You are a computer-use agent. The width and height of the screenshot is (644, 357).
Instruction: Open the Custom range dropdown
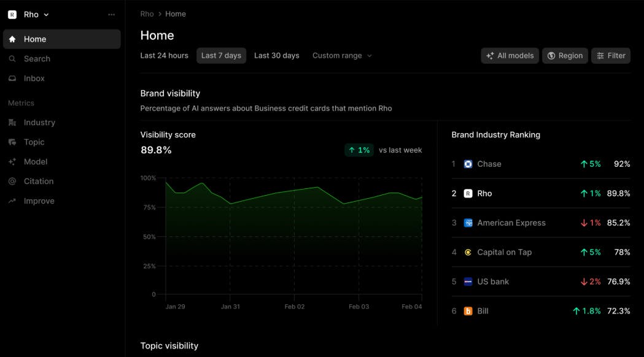coord(342,56)
